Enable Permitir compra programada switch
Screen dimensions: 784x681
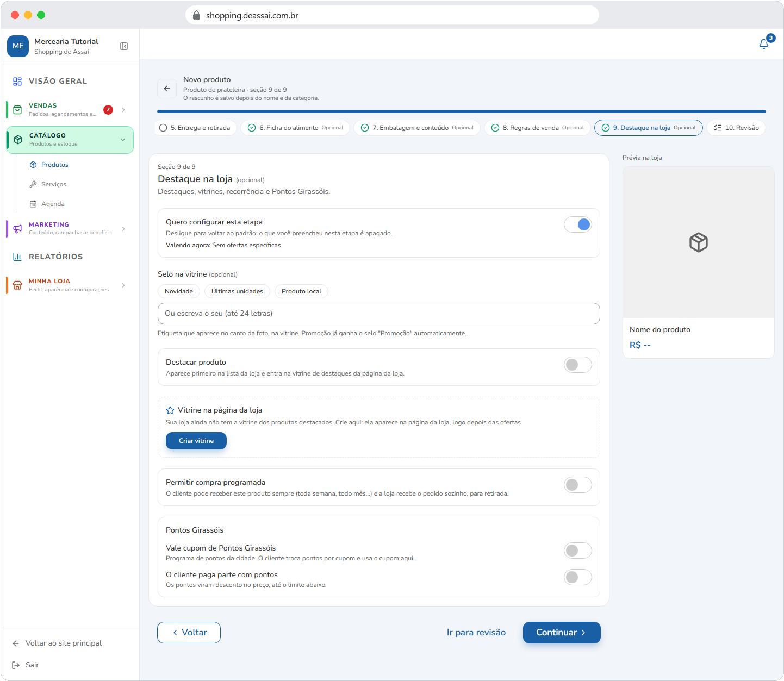click(578, 485)
